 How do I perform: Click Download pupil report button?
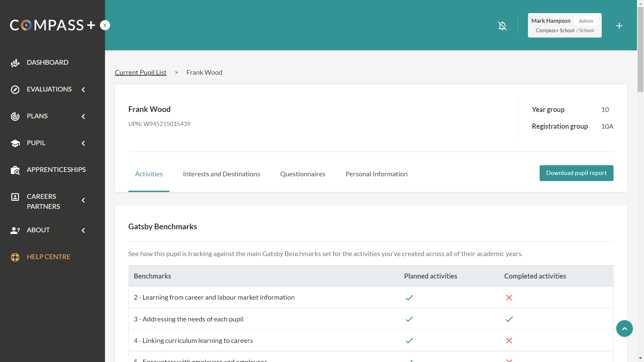(576, 173)
